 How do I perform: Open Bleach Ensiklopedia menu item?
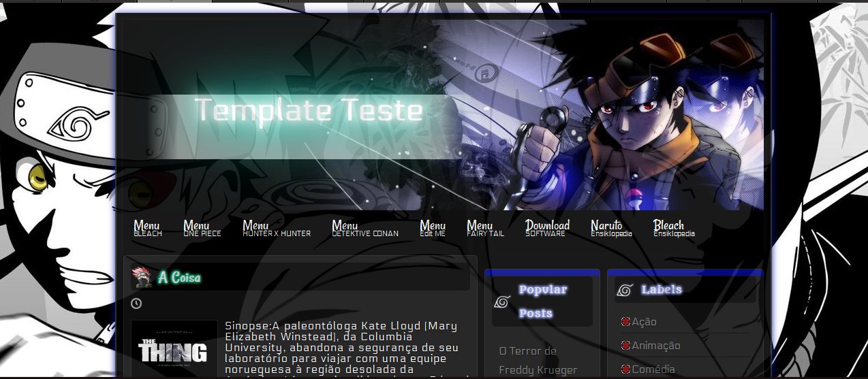pyautogui.click(x=674, y=229)
